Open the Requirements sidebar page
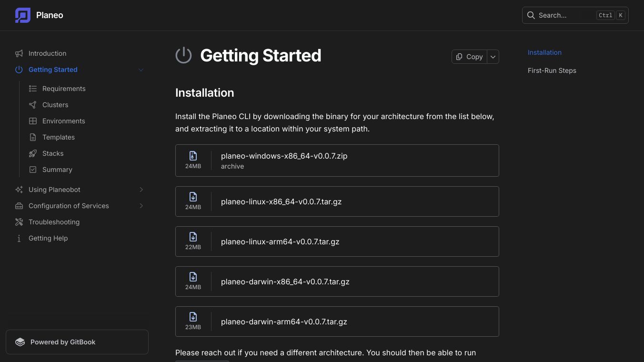Screen dimensions: 644x362 [x=64, y=89]
